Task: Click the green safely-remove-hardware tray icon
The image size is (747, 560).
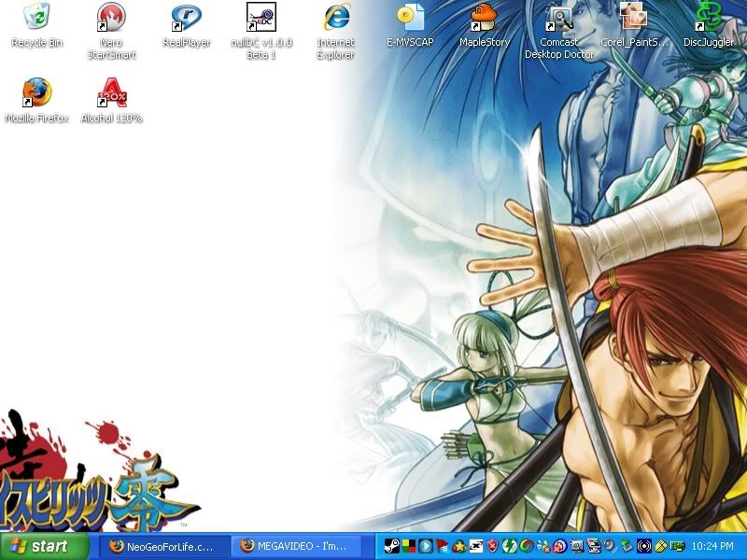Action: pyautogui.click(x=627, y=546)
